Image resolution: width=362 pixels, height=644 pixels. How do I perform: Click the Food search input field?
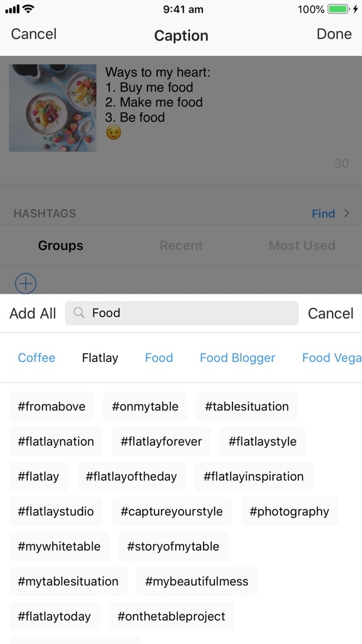(182, 314)
